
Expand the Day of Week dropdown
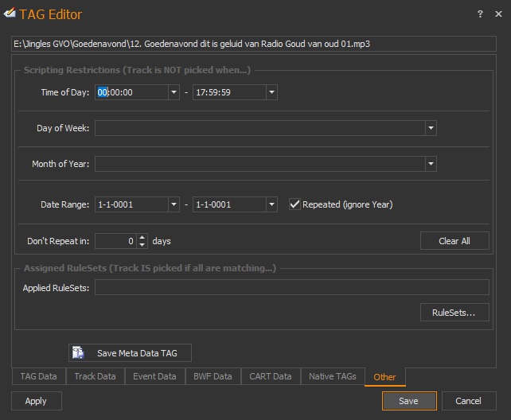[431, 128]
